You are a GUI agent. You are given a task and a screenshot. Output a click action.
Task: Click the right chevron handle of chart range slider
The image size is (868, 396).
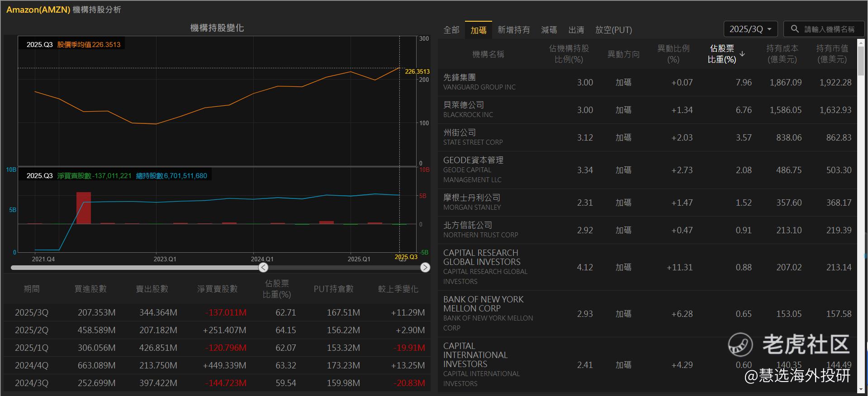tap(425, 268)
